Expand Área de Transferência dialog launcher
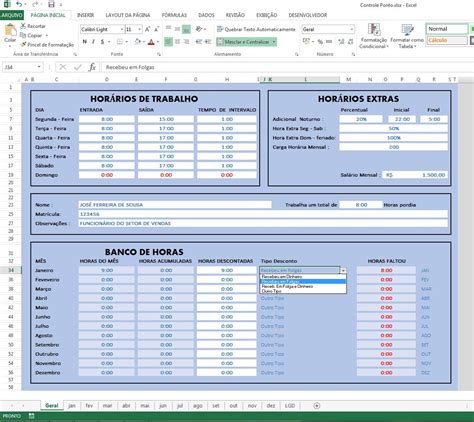This screenshot has height=422, width=474. tap(75, 54)
